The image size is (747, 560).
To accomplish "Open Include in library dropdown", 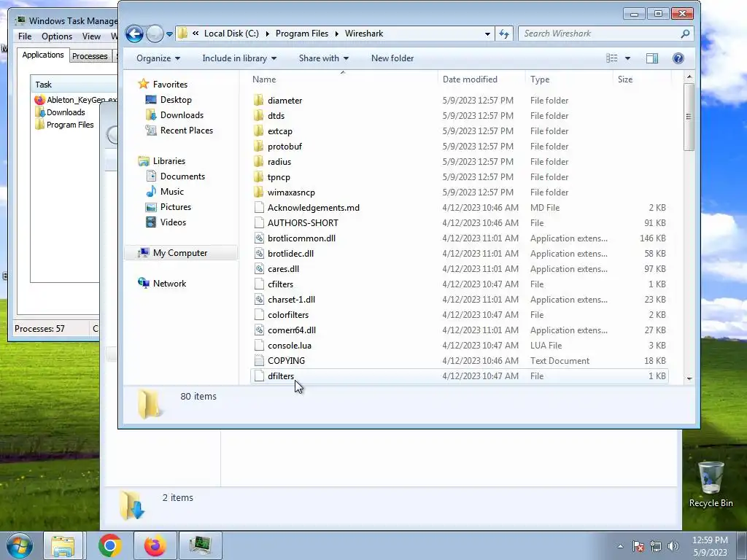I will [x=239, y=58].
